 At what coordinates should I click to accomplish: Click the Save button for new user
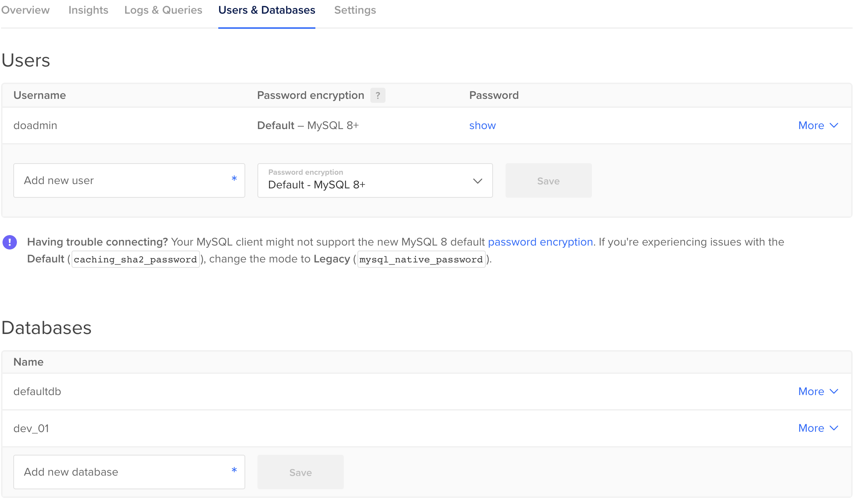(548, 180)
